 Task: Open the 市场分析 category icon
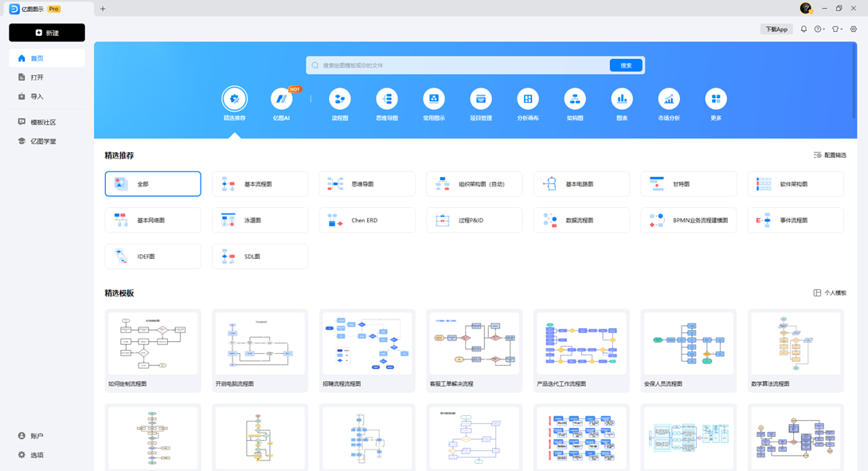[x=669, y=99]
